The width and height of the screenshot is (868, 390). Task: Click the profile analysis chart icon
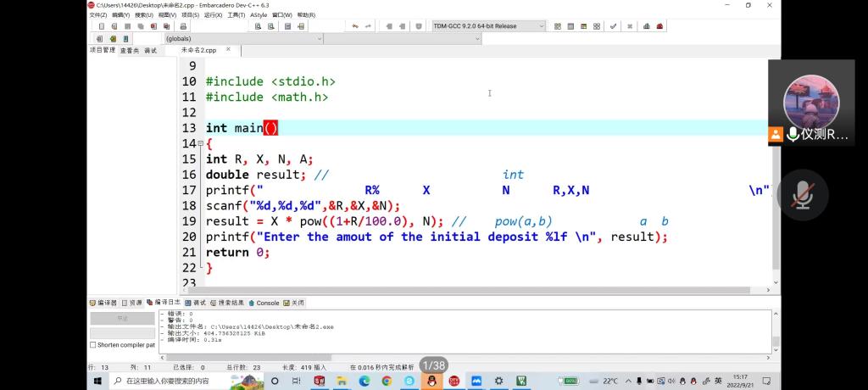click(646, 26)
